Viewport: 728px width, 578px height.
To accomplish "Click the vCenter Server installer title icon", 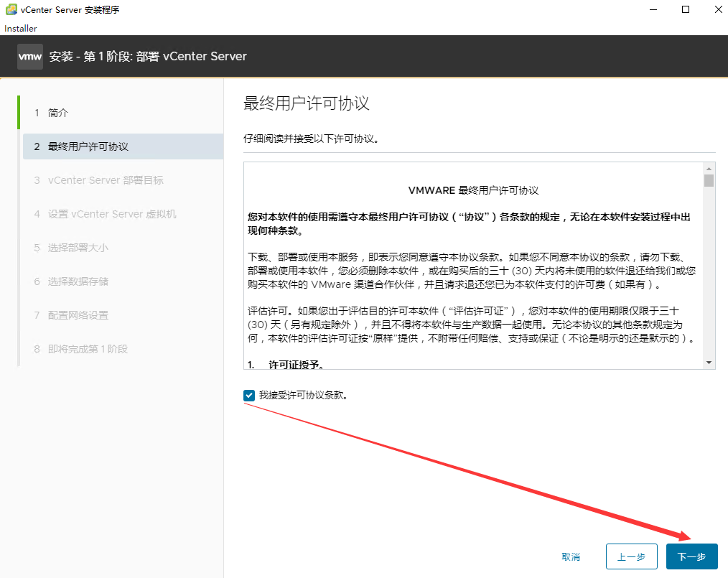I will [x=11, y=9].
